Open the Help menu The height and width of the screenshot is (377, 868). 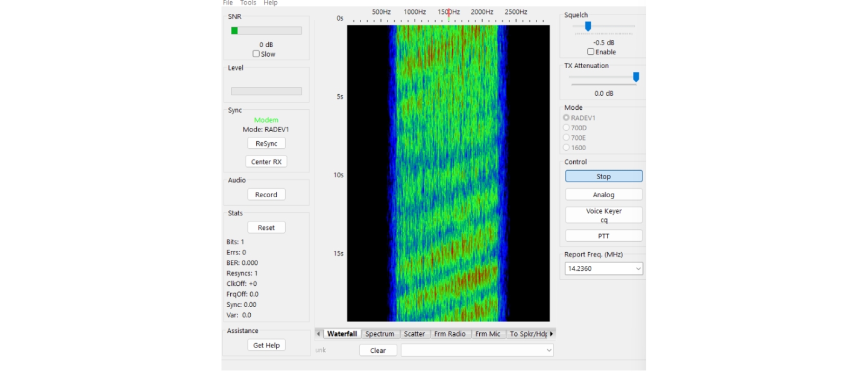click(x=271, y=3)
